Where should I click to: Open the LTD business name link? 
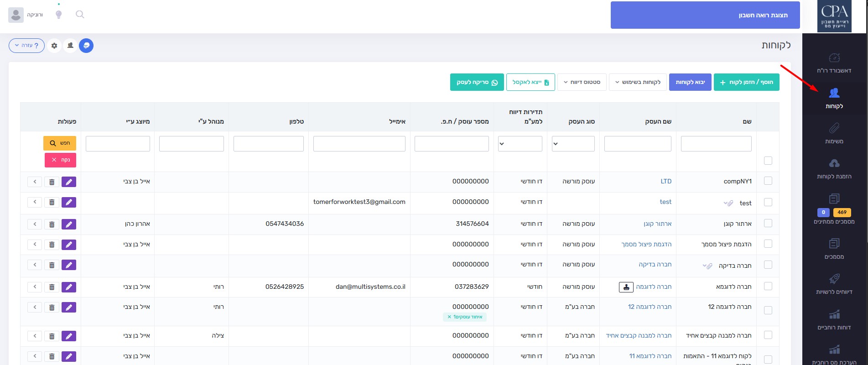pos(666,181)
